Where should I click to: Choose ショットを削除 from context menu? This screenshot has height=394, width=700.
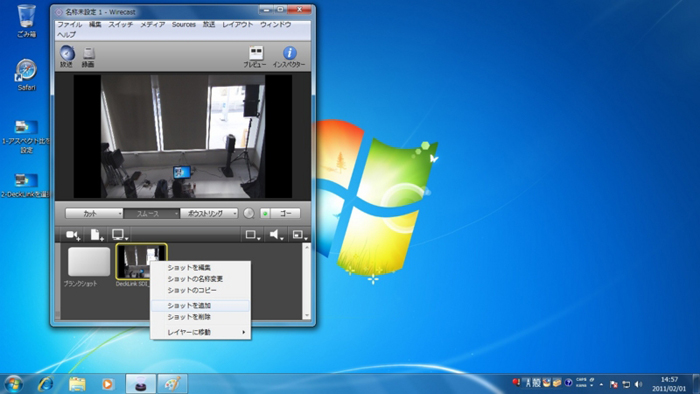click(200, 317)
